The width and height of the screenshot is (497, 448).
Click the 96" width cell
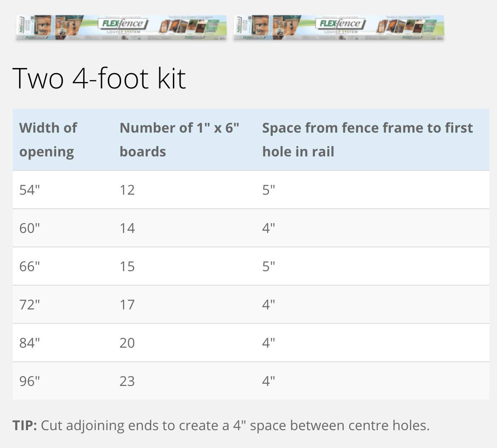click(x=30, y=381)
